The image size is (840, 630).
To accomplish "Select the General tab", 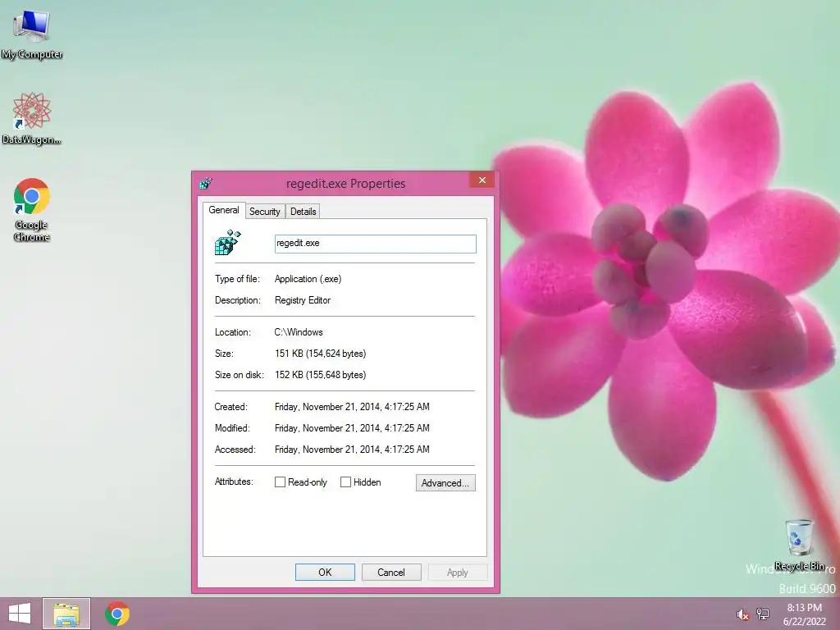I will pos(224,210).
